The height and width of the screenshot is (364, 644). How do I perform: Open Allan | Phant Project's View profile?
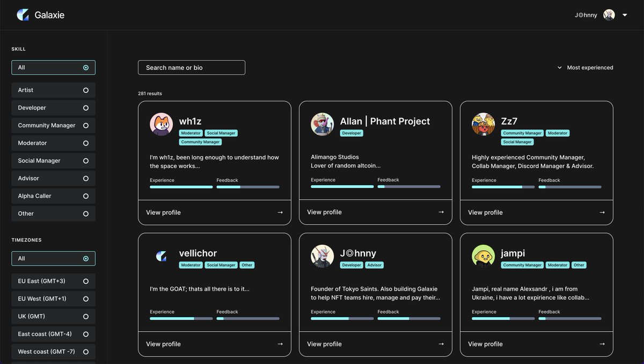(376, 212)
